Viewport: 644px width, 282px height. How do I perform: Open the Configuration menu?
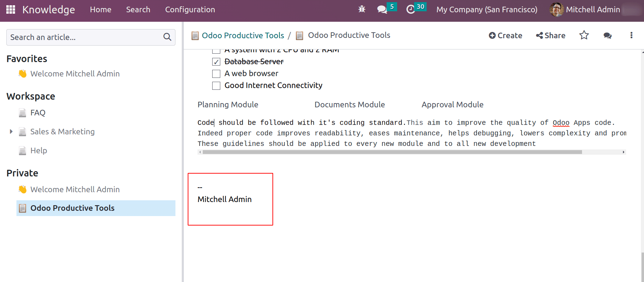(x=190, y=9)
